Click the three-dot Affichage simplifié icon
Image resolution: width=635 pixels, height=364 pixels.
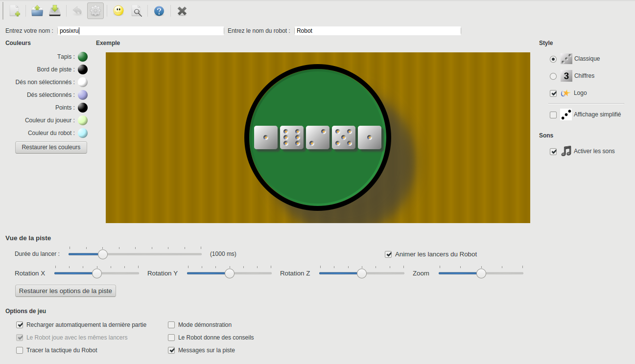pos(566,114)
